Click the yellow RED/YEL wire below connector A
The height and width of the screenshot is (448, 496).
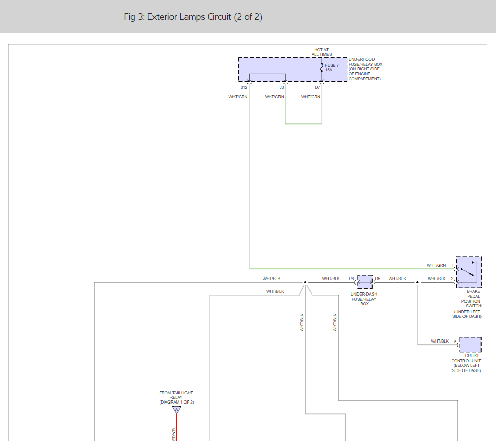click(x=177, y=429)
